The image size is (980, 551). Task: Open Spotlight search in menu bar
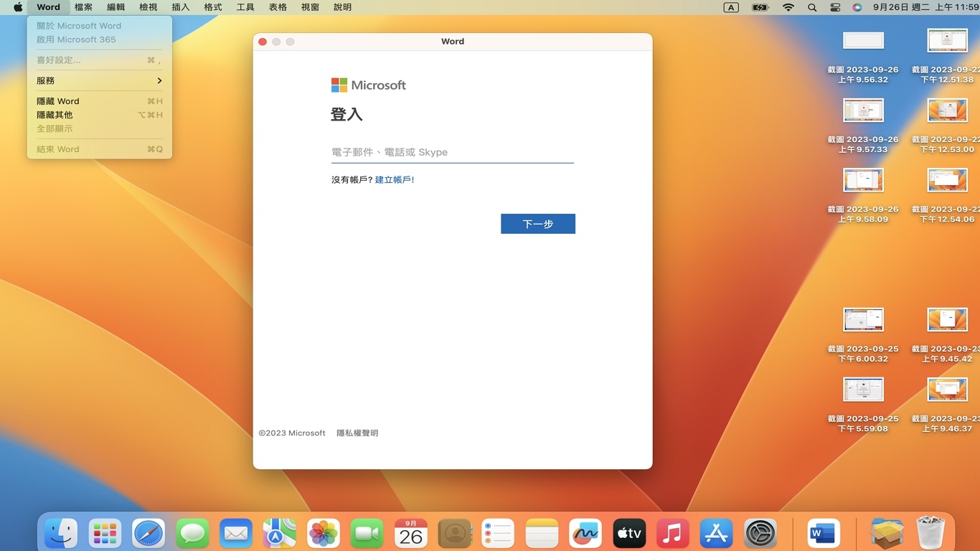(812, 7)
